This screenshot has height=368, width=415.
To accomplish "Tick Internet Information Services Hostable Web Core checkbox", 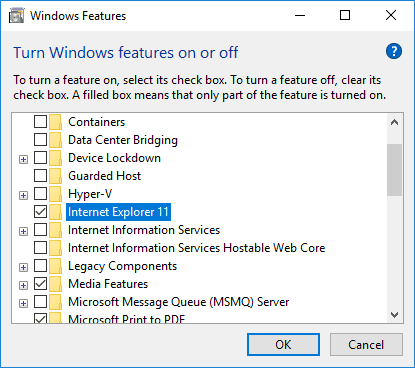I will 40,248.
